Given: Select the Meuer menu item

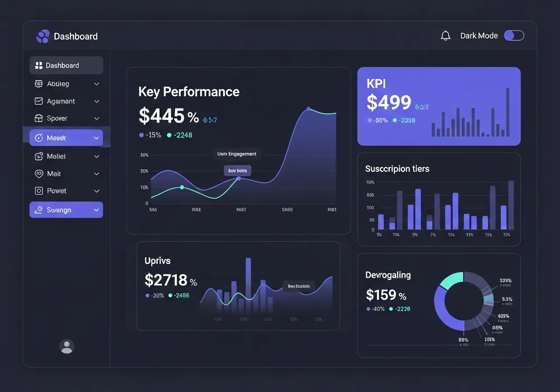Looking at the screenshot, I should (66, 138).
